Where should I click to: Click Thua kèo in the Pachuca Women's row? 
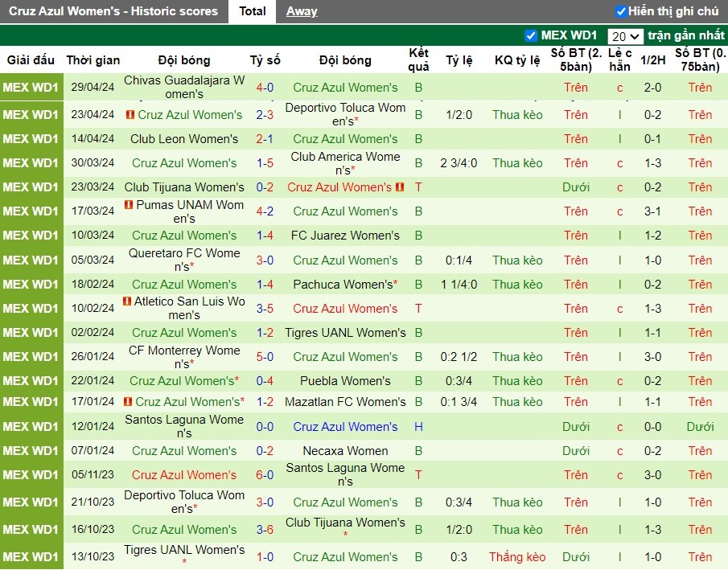click(x=517, y=284)
